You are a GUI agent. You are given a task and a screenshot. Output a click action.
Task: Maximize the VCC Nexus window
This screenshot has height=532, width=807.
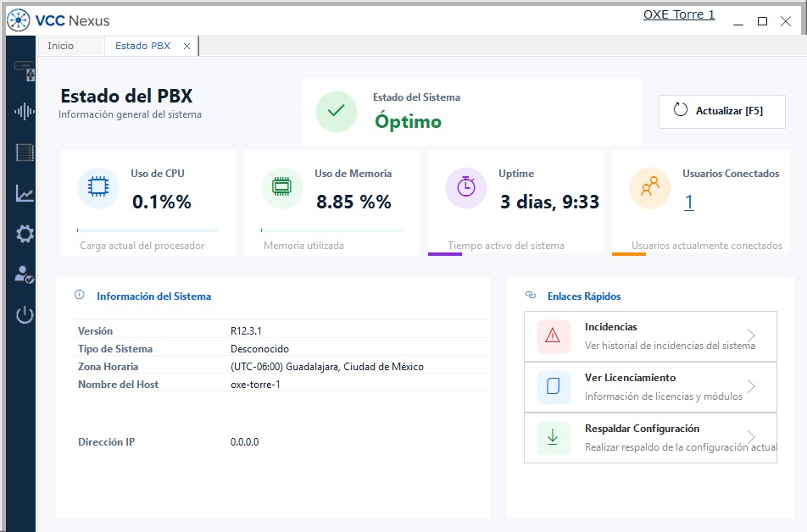(x=762, y=21)
